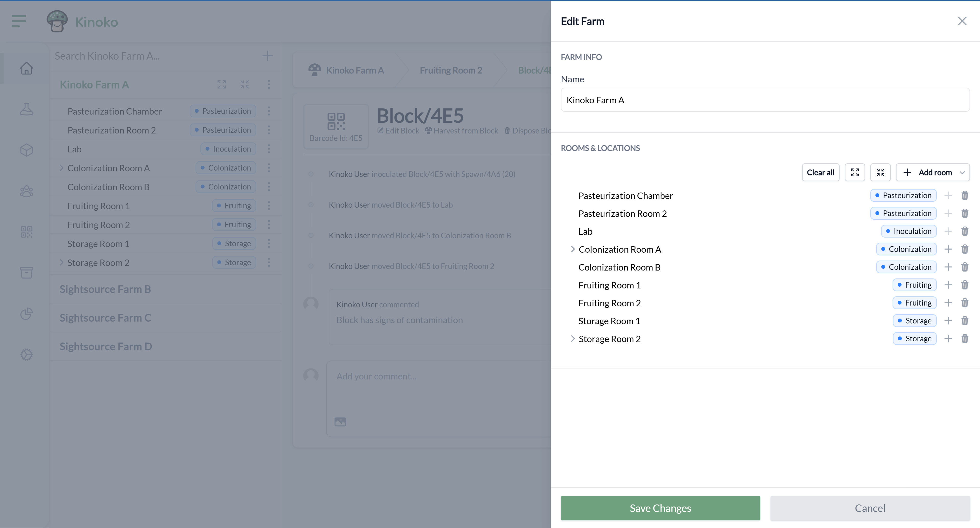Expand Colonization Room A in rooms list
The width and height of the screenshot is (980, 528).
point(572,249)
